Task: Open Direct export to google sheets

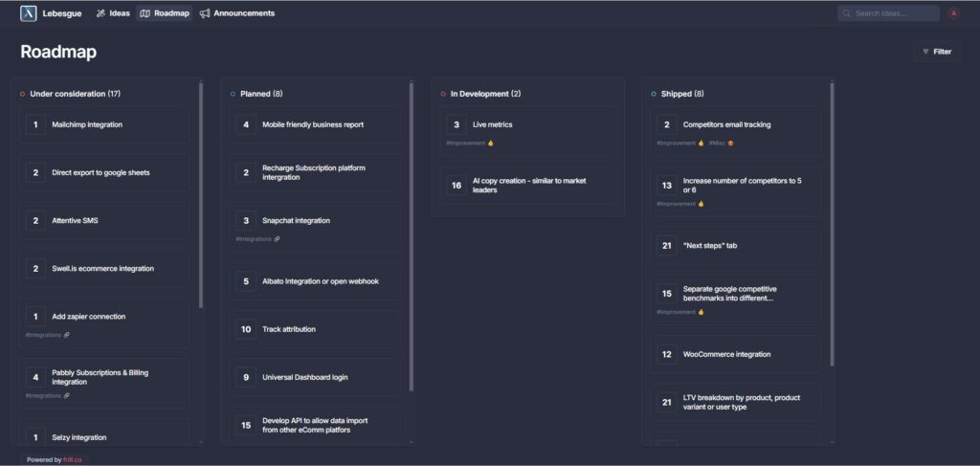Action: click(103, 172)
